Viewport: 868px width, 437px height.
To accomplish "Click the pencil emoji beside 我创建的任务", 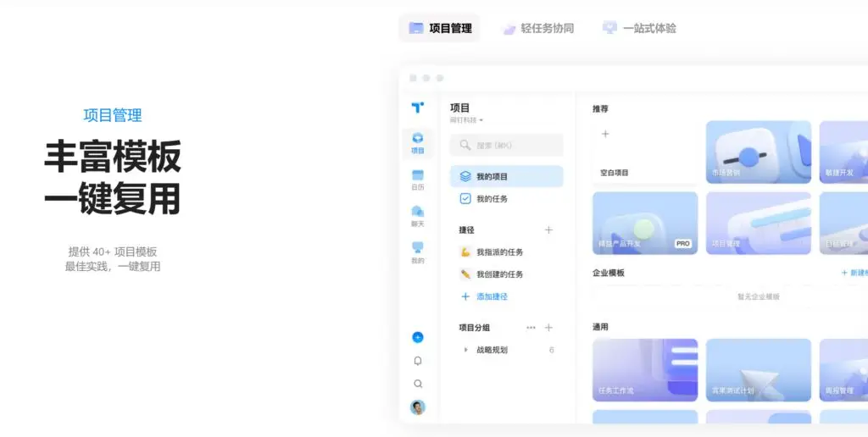I will [x=465, y=274].
